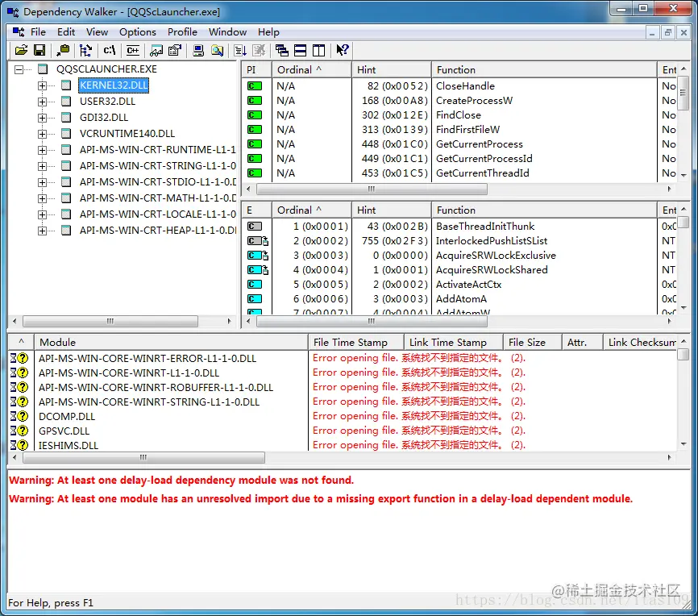
Task: Select the AddAtomA export row
Action: tap(459, 299)
